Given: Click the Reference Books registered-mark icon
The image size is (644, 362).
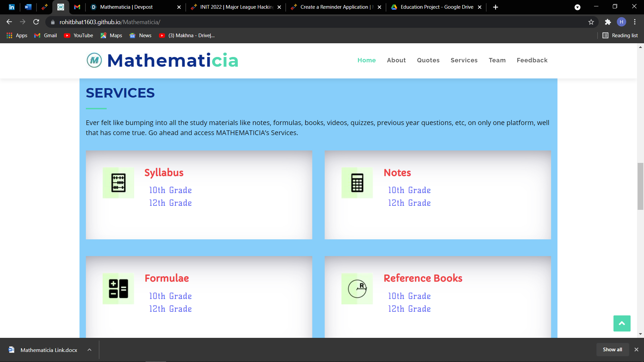Looking at the screenshot, I should click(357, 289).
